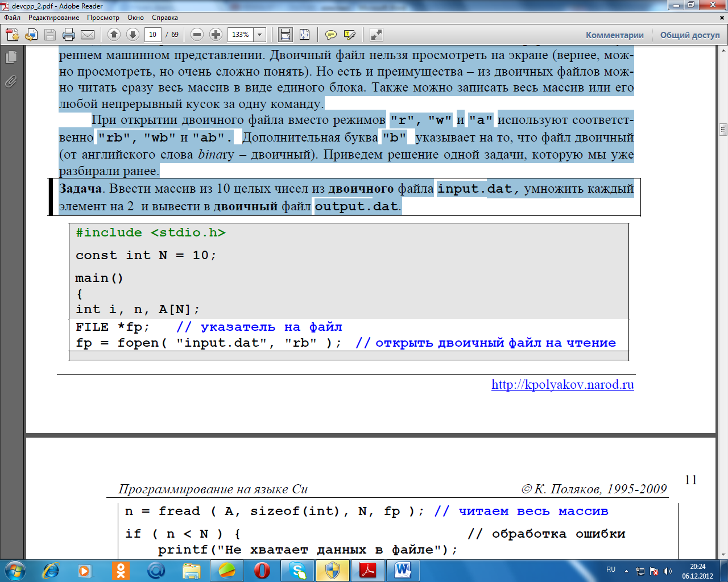Select the Highlight text tool

(350, 35)
